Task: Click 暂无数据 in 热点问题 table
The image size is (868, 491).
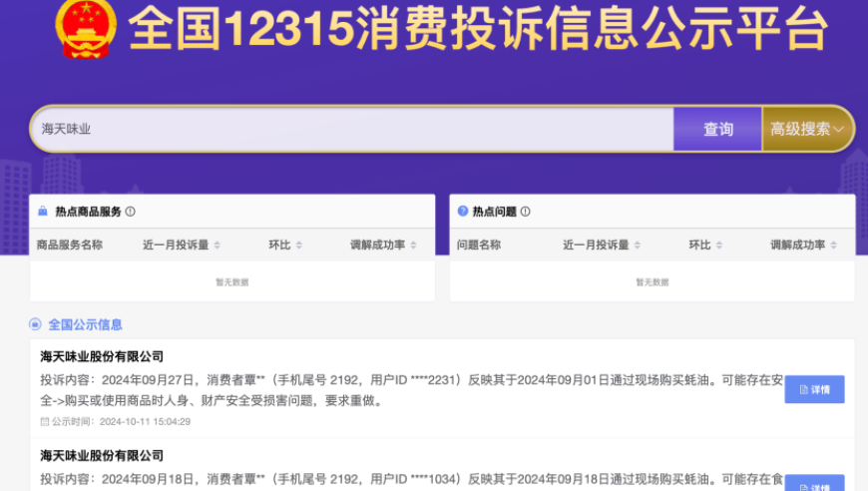Action: (652, 282)
